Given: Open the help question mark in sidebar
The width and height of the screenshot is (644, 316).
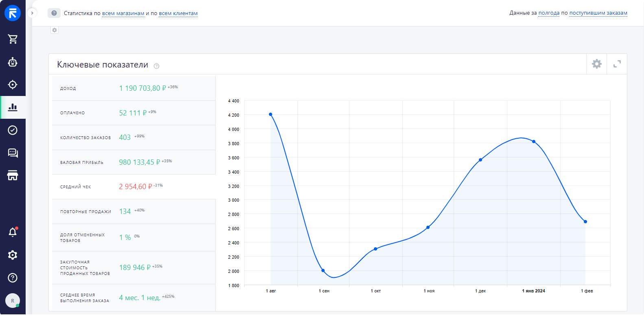Looking at the screenshot, I should click(13, 278).
